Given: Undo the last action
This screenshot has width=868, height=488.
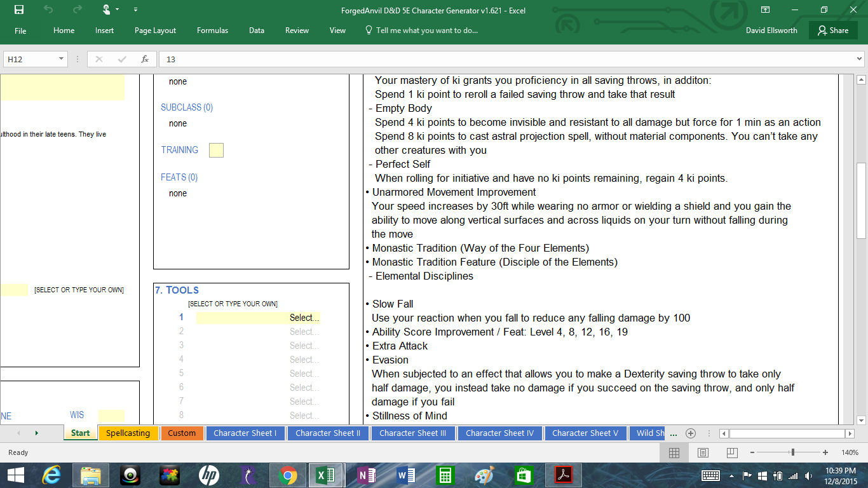Looking at the screenshot, I should pos(49,10).
